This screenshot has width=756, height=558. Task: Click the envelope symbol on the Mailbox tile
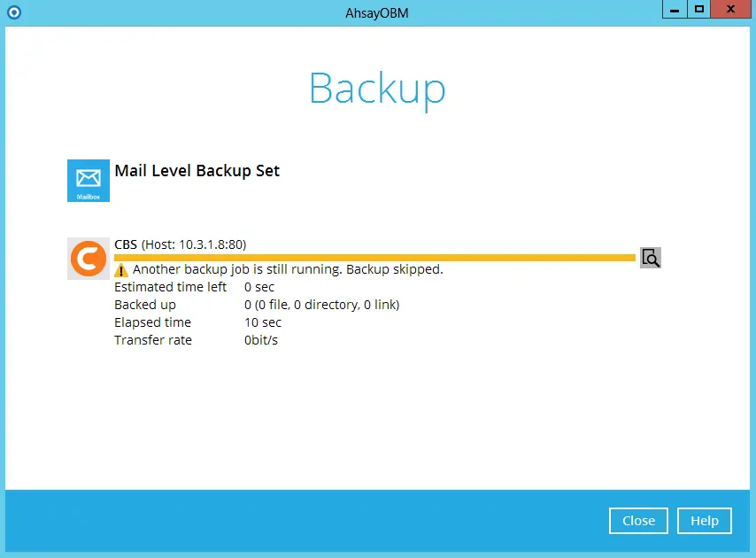pos(88,175)
